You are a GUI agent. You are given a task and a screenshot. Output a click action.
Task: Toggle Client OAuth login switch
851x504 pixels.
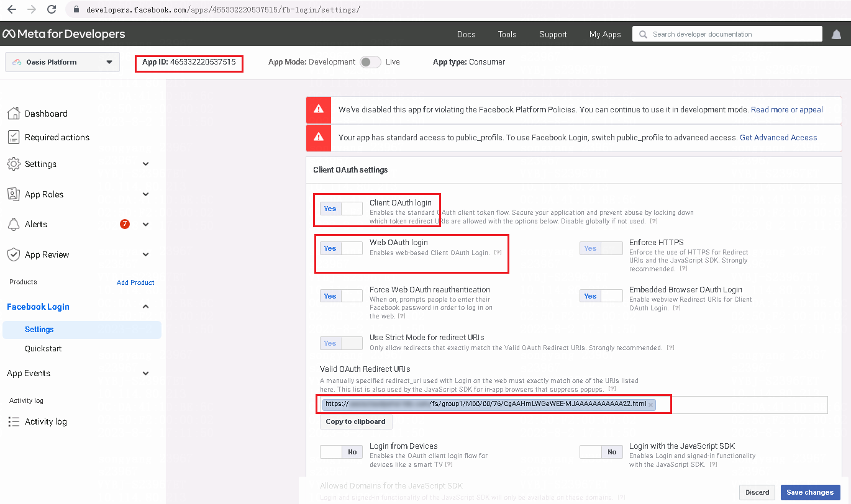pos(341,209)
